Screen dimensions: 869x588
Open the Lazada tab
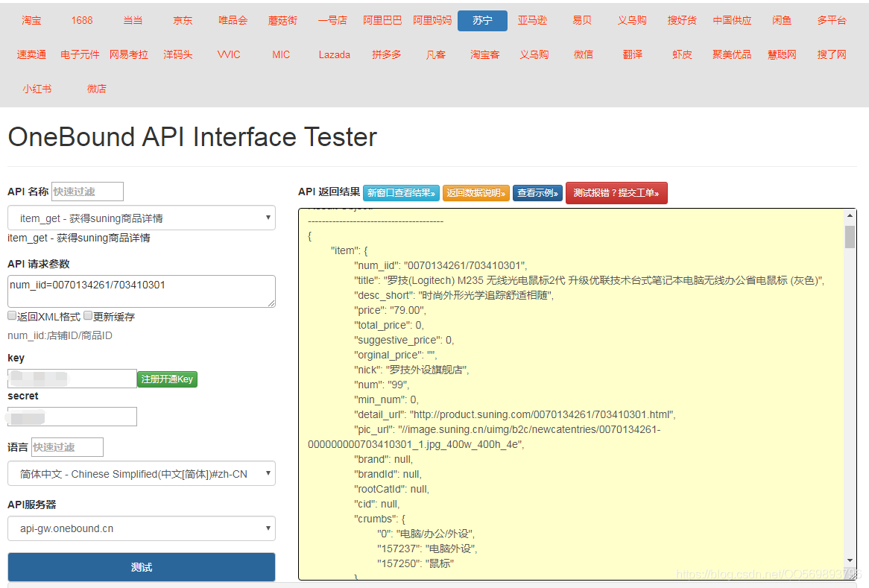(334, 54)
